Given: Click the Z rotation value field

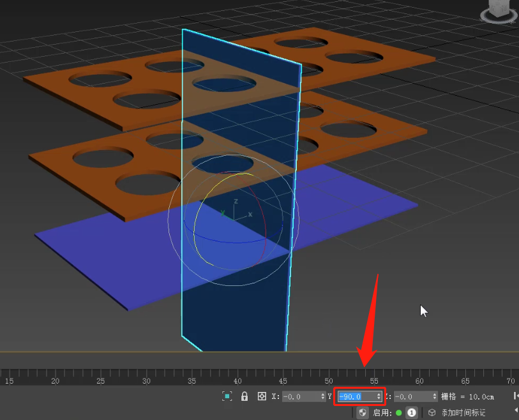Looking at the screenshot, I should tap(412, 396).
